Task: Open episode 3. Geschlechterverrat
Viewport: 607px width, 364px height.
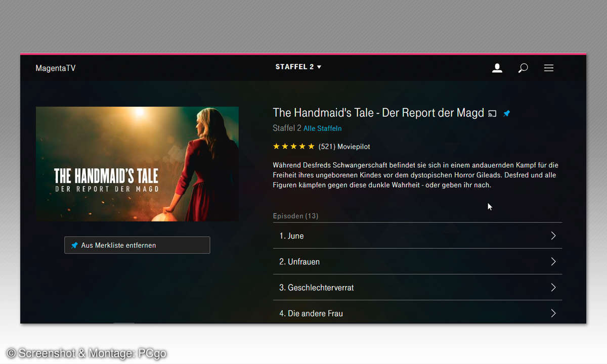Action: [417, 287]
